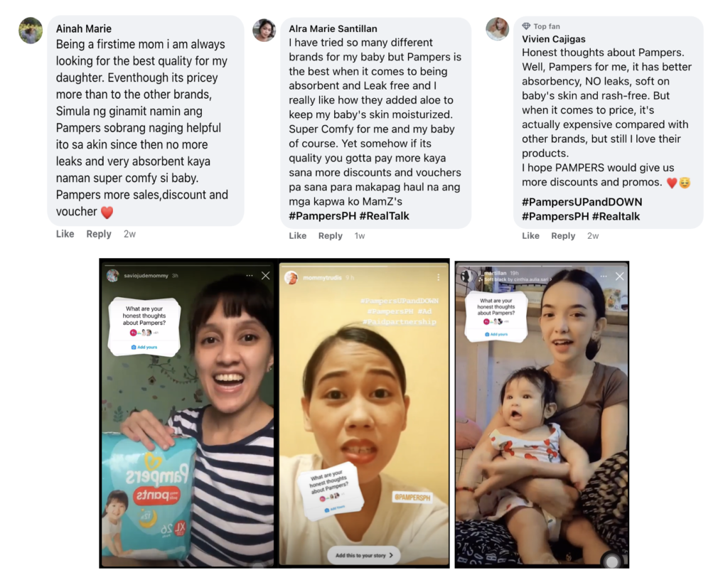Screen dimensions: 728x580
Task: Open saviojudemommy story avatar
Action: click(x=113, y=276)
